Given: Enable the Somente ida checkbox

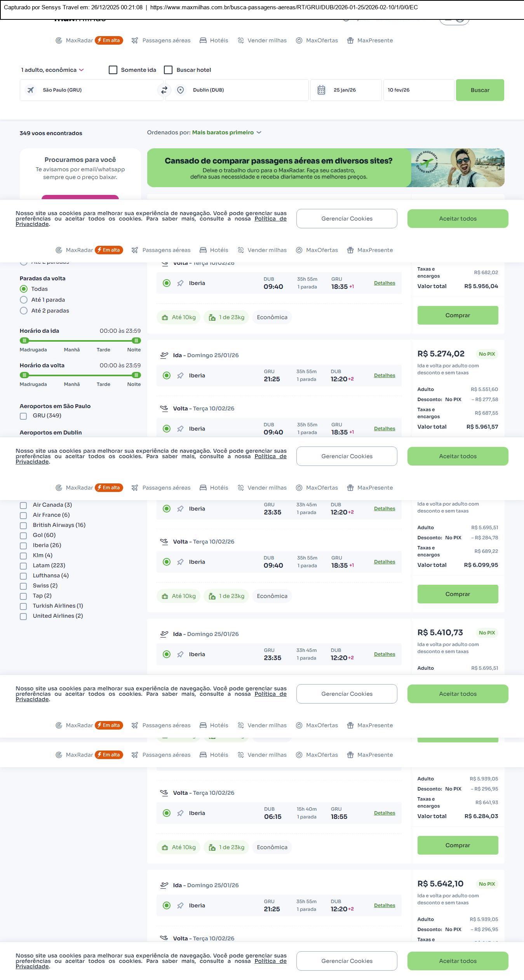Looking at the screenshot, I should [113, 70].
